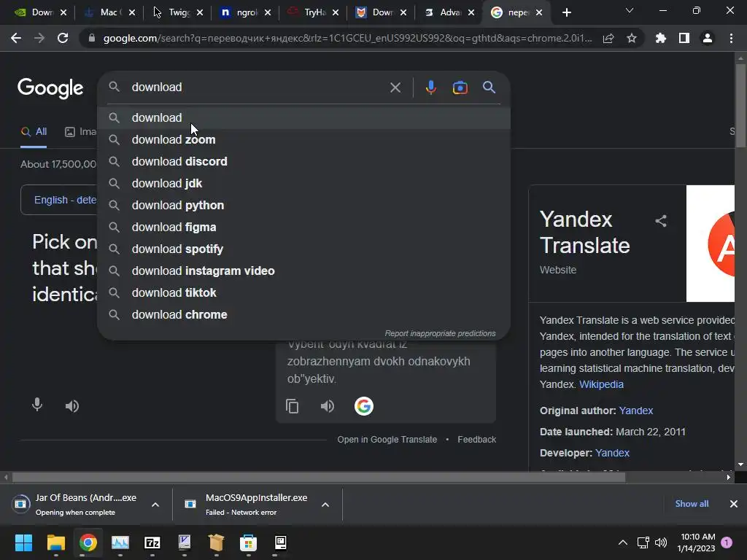Open Microsoft Store from the taskbar

tap(248, 542)
